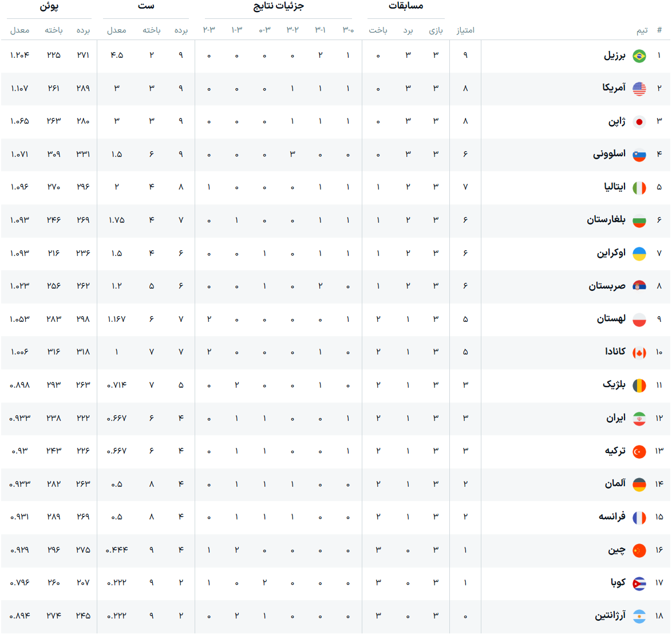The width and height of the screenshot is (672, 638).
Task: Open the لهستان team name
Action: pyautogui.click(x=611, y=320)
